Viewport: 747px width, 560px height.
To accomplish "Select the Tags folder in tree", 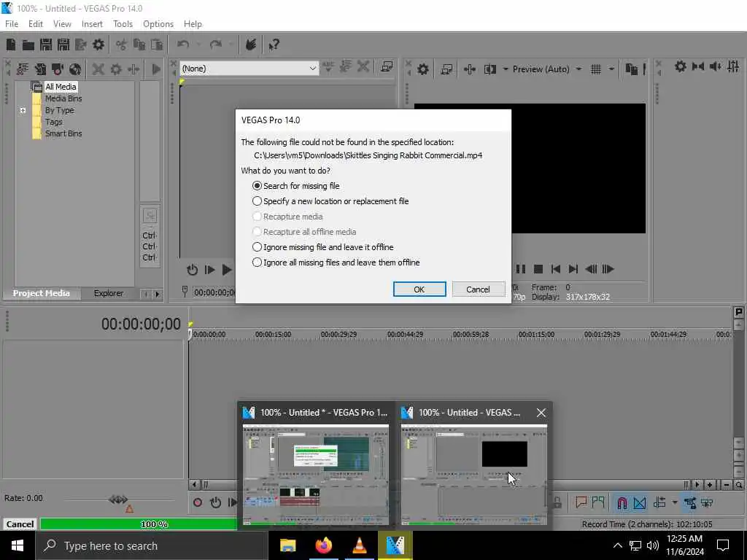I will (x=54, y=122).
